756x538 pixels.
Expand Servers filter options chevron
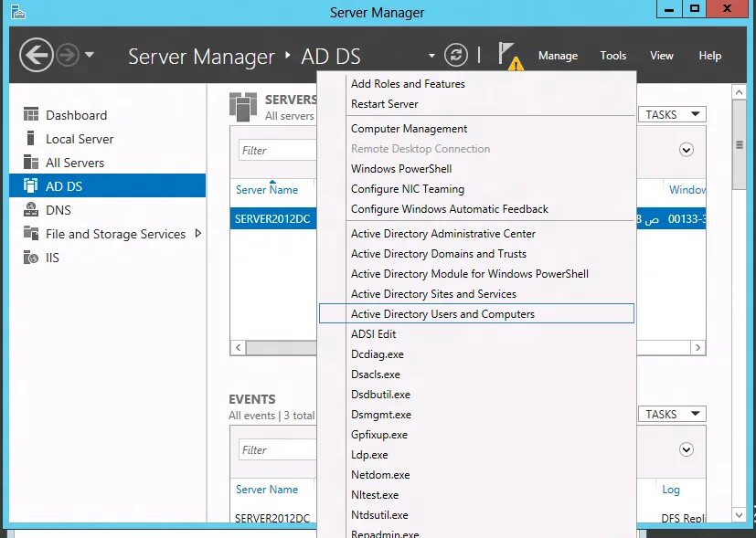pyautogui.click(x=687, y=150)
